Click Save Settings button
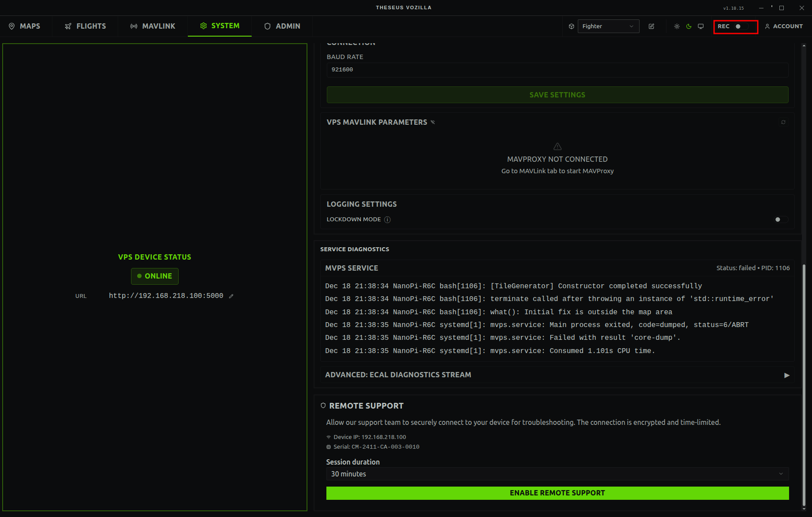812x517 pixels. tap(557, 95)
